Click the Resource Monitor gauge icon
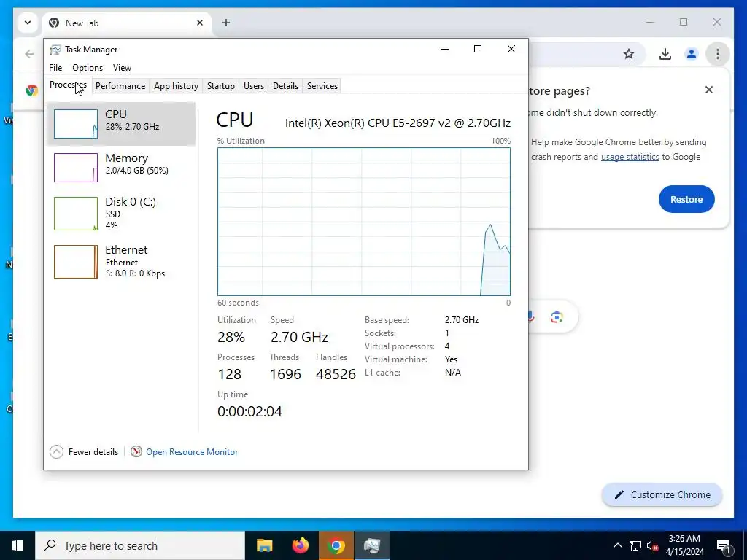This screenshot has width=747, height=560. tap(136, 451)
